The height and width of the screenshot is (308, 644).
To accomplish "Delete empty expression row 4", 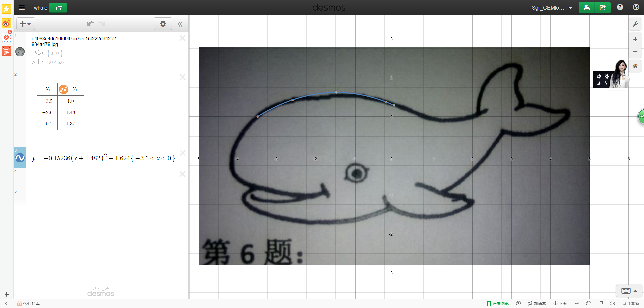I will (183, 174).
